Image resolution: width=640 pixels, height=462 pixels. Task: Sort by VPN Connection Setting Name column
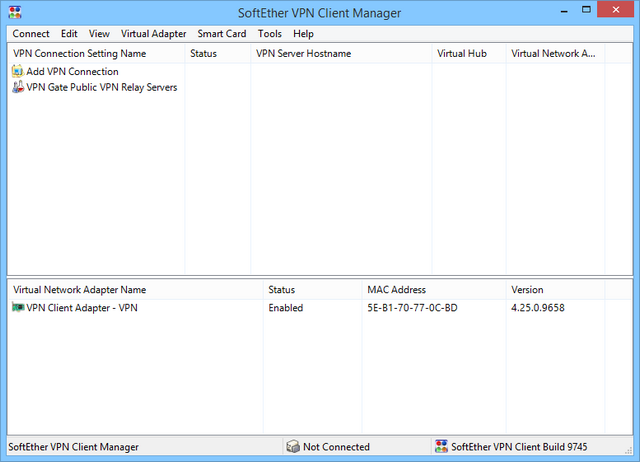80,54
